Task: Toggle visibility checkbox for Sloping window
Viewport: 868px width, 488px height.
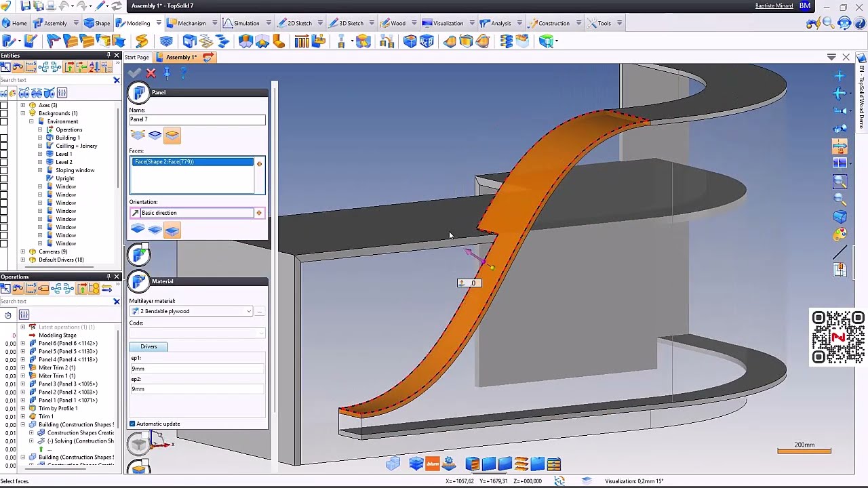Action: pos(3,170)
